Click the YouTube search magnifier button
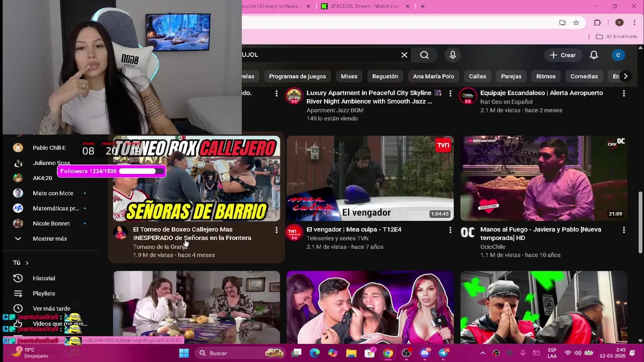The width and height of the screenshot is (644, 362). 425,55
